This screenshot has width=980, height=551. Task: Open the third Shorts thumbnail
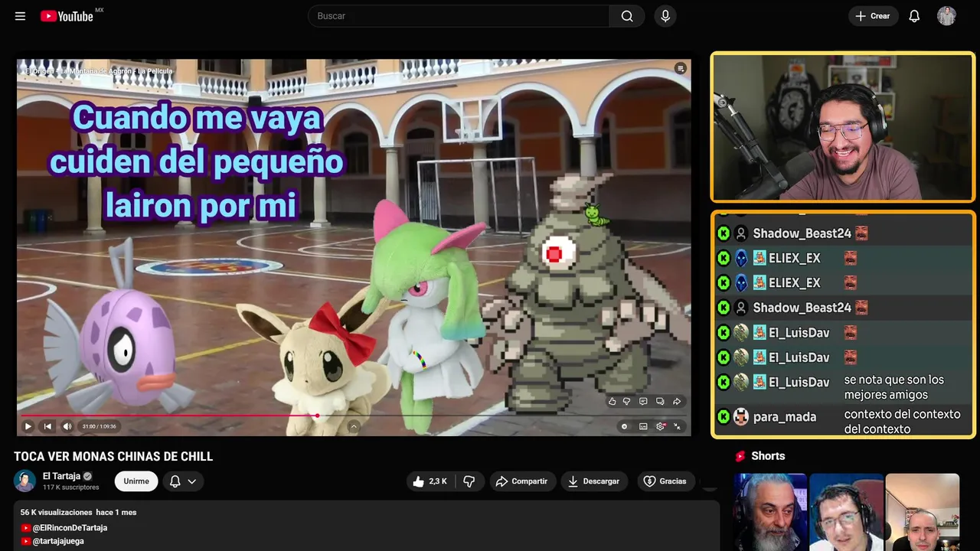[x=922, y=512]
